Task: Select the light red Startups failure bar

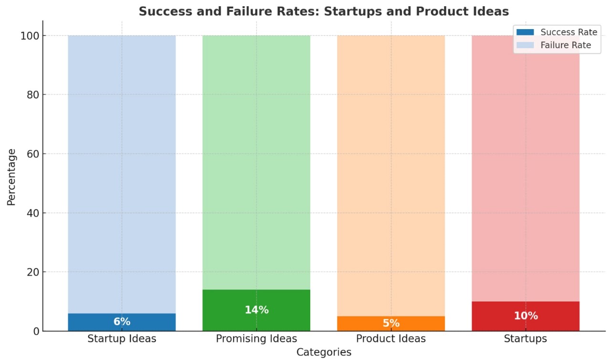Action: tap(526, 172)
